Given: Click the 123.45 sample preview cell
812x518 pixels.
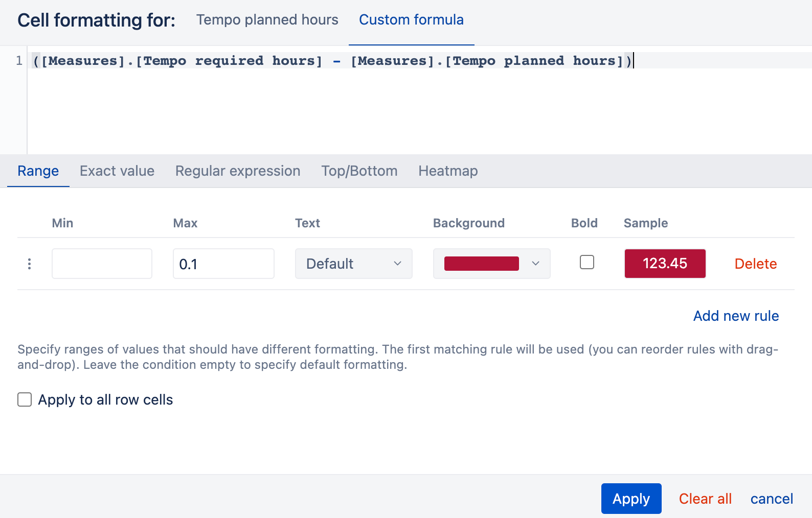Looking at the screenshot, I should click(665, 264).
